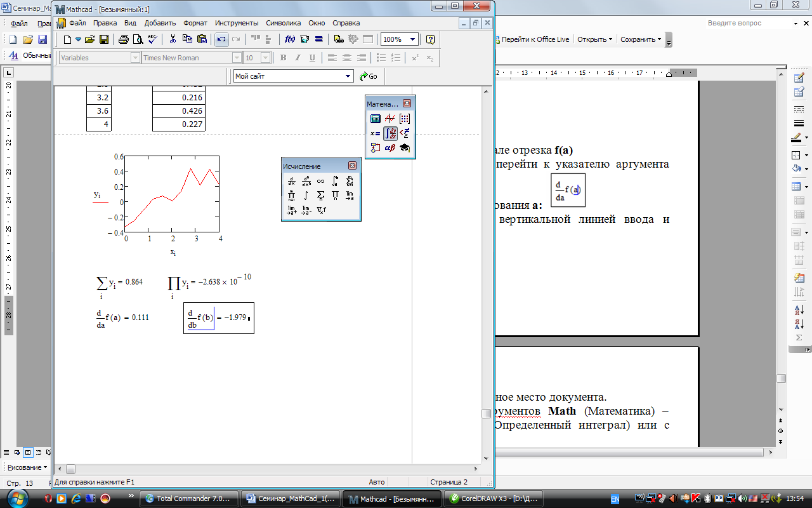
Task: Toggle italic text formatting
Action: [298, 58]
